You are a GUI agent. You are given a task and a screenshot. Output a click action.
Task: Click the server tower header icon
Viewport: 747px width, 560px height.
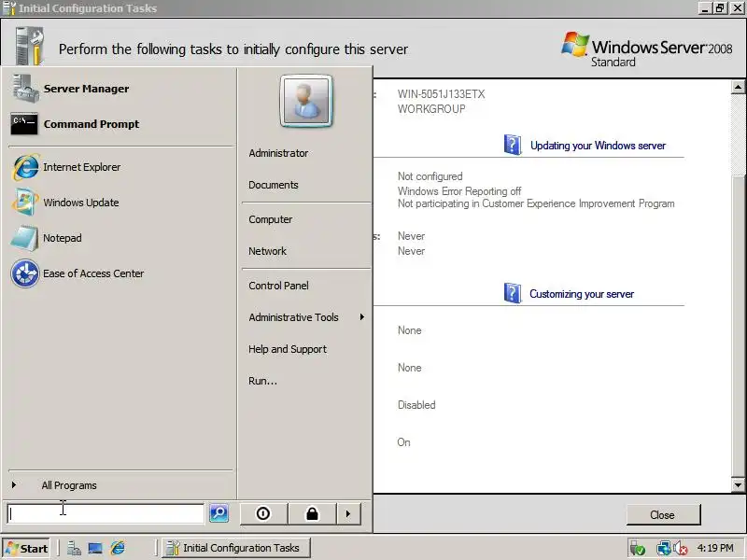tap(30, 46)
